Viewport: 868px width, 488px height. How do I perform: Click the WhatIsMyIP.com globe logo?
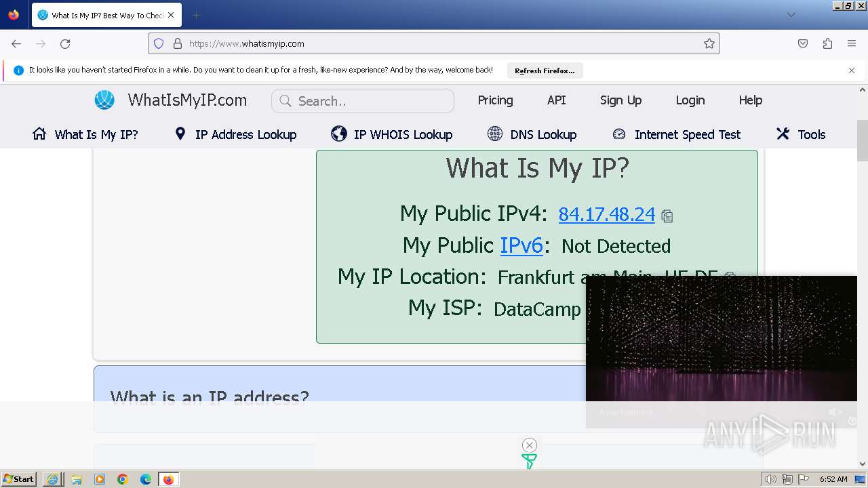coord(104,100)
